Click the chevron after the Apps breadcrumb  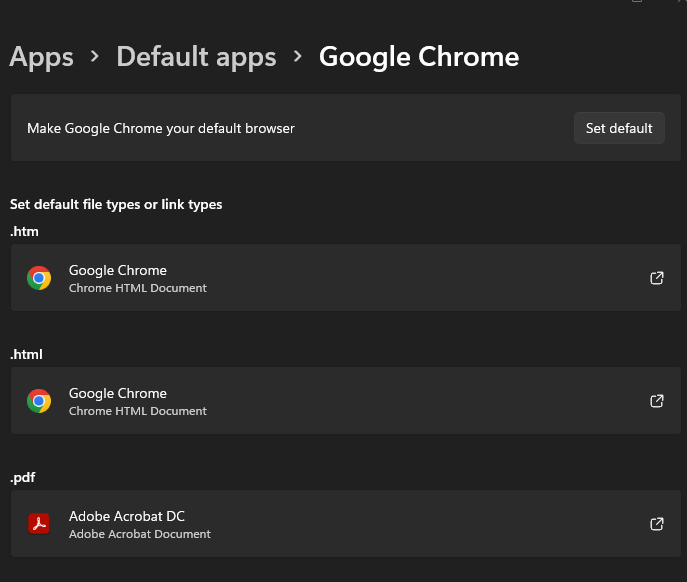[95, 57]
